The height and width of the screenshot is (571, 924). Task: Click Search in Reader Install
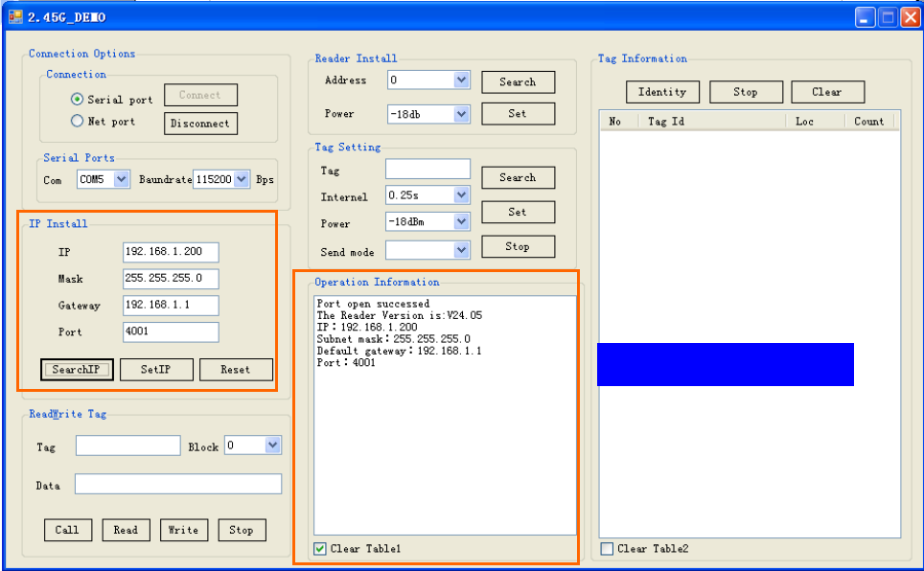click(x=518, y=81)
